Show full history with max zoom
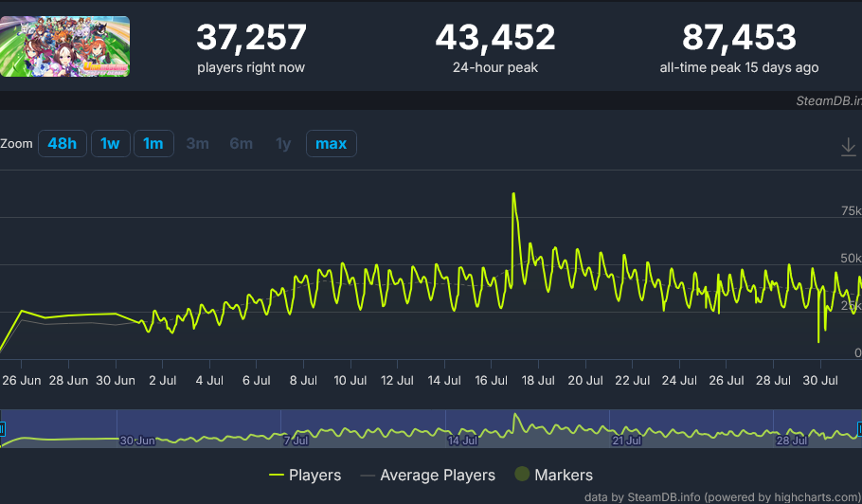The width and height of the screenshot is (862, 504). (x=331, y=144)
